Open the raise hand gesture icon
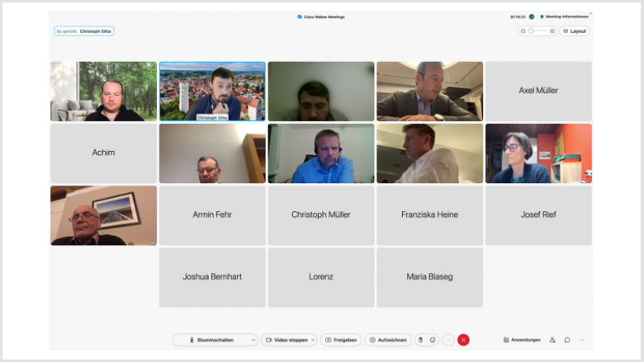The width and height of the screenshot is (644, 362). click(x=420, y=340)
